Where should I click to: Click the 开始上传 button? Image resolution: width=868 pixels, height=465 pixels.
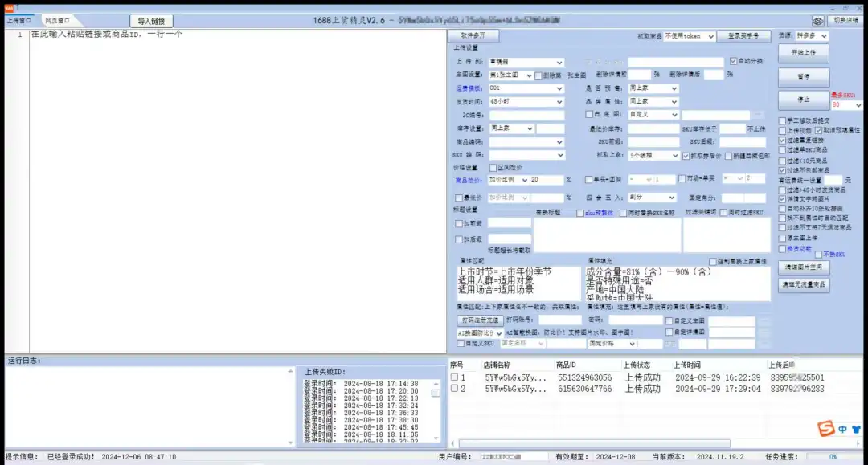(x=803, y=52)
